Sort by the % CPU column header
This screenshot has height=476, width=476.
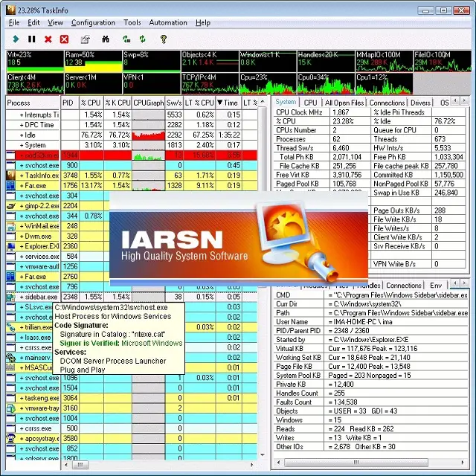[x=91, y=103]
